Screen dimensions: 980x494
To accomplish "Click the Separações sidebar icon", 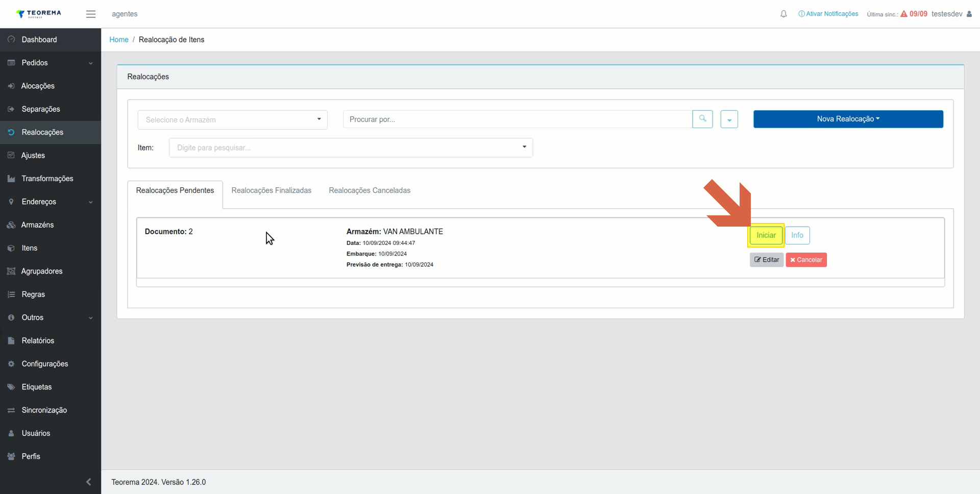I will [11, 109].
